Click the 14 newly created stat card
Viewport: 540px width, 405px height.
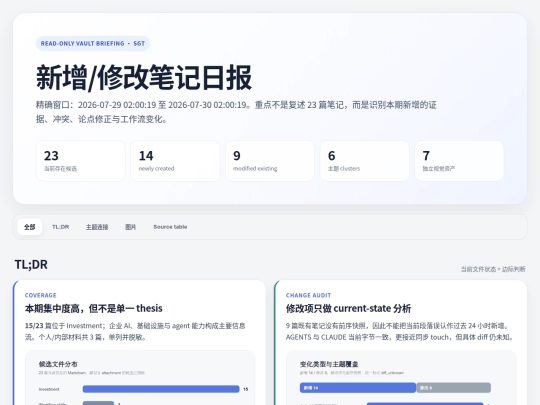tap(175, 161)
